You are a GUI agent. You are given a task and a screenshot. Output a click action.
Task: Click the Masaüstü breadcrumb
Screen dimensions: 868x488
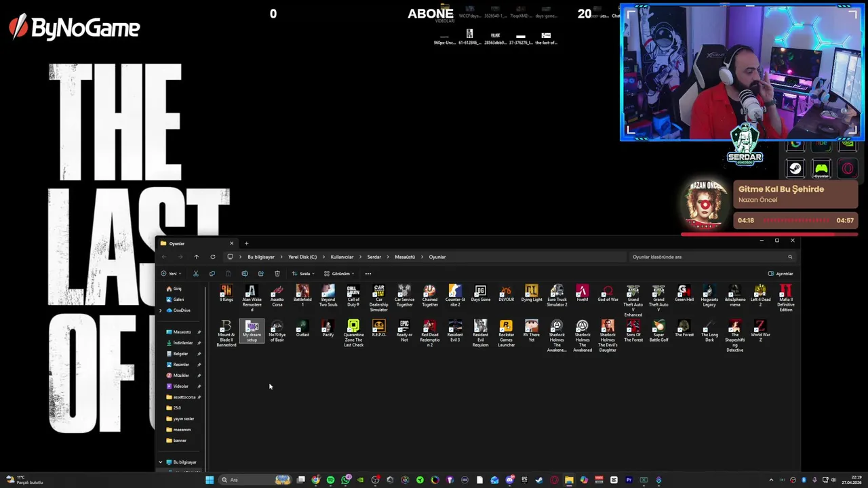(405, 257)
